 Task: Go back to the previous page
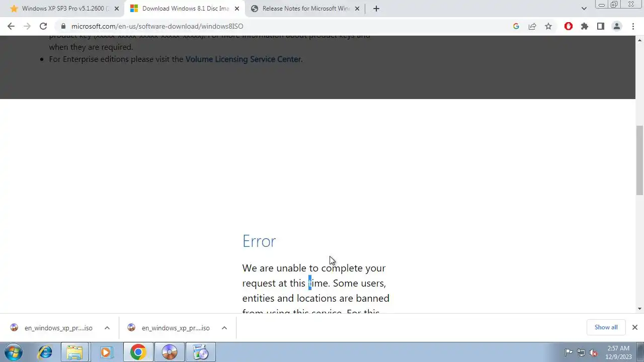[x=11, y=26]
